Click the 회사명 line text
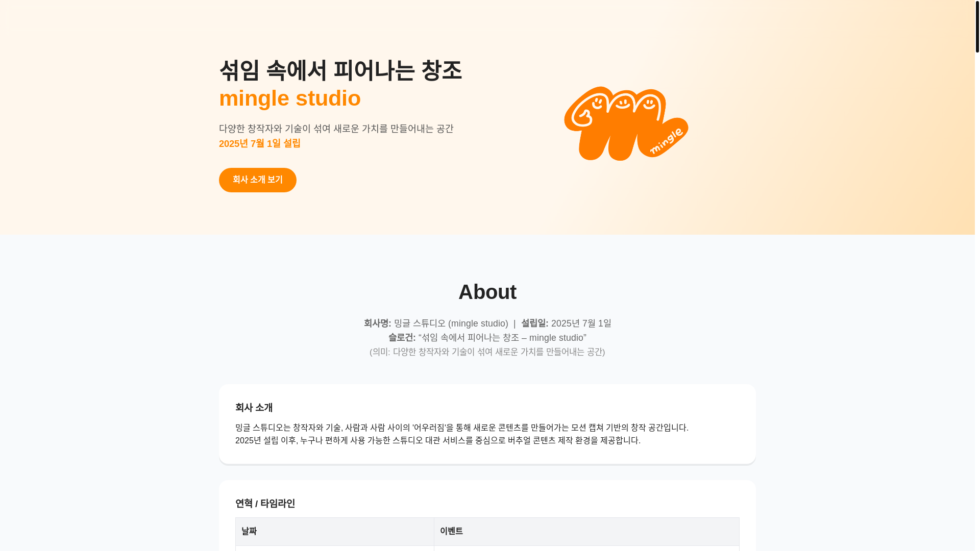The image size is (980, 551). pos(436,323)
